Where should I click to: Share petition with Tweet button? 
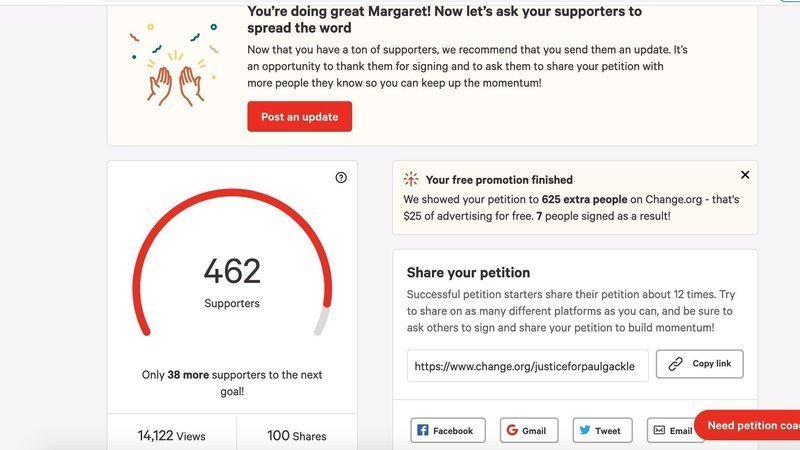602,430
